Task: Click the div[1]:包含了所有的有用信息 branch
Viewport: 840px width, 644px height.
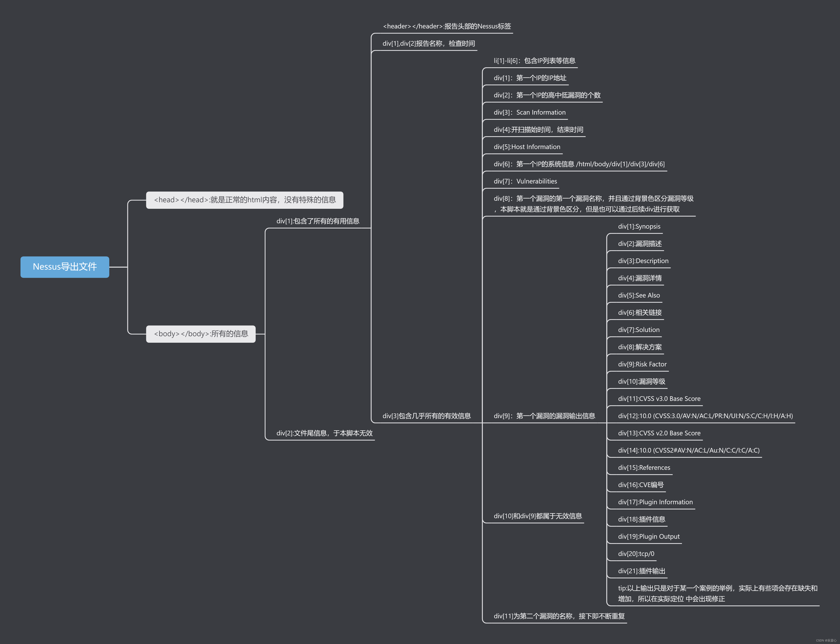Action: point(318,221)
